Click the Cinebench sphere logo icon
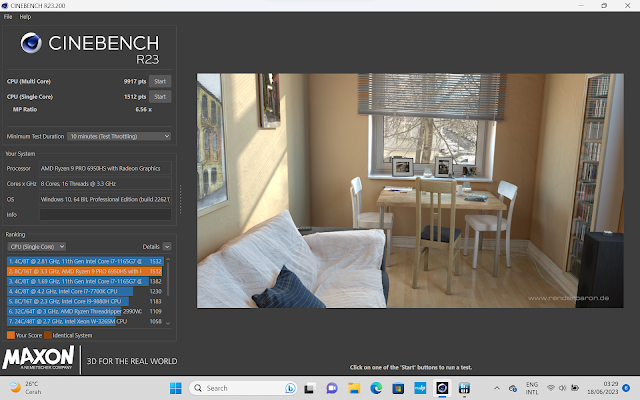 [31, 43]
